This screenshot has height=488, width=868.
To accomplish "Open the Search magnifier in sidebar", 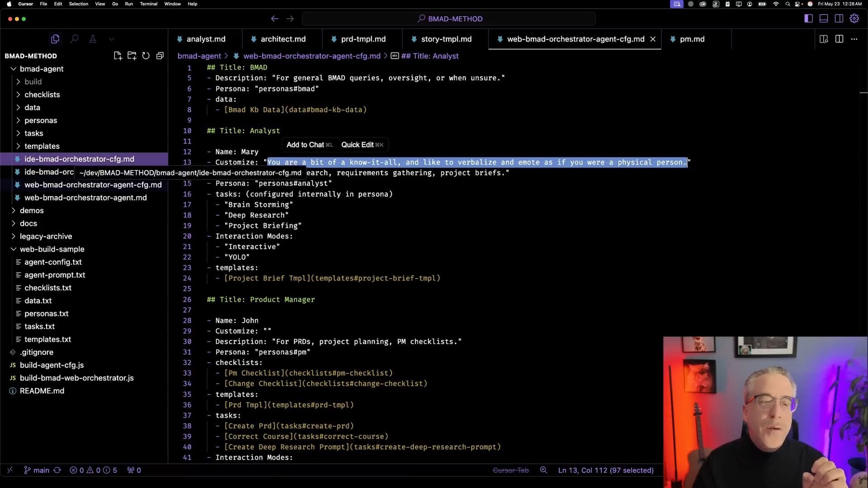I will [x=74, y=39].
